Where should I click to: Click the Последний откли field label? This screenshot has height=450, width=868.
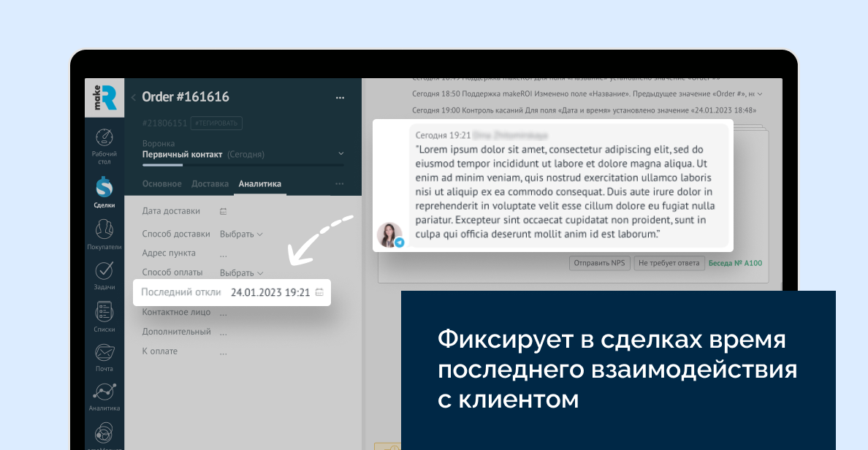pyautogui.click(x=181, y=292)
